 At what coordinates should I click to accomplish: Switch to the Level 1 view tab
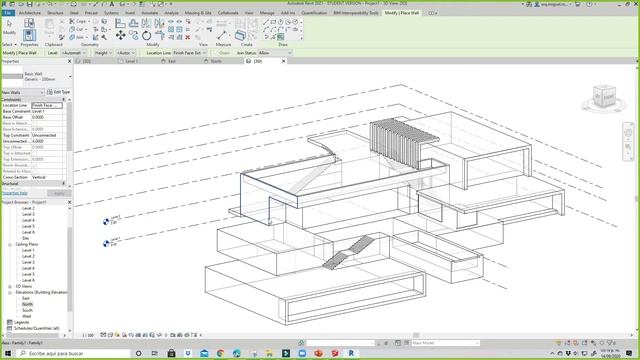[x=131, y=61]
